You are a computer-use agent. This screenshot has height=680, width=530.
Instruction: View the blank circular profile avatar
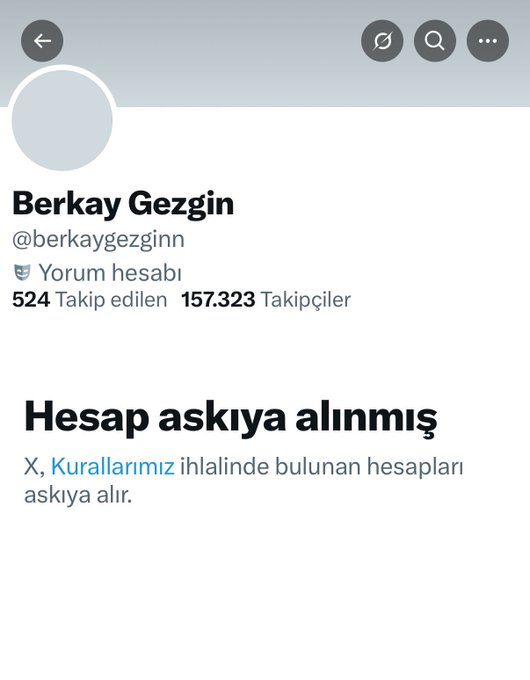(62, 120)
